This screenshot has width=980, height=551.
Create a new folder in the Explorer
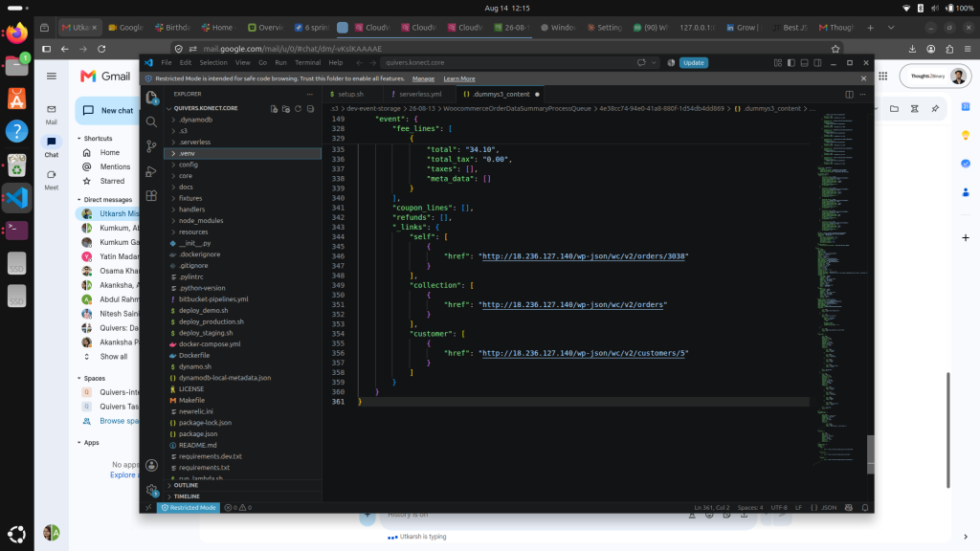point(286,109)
